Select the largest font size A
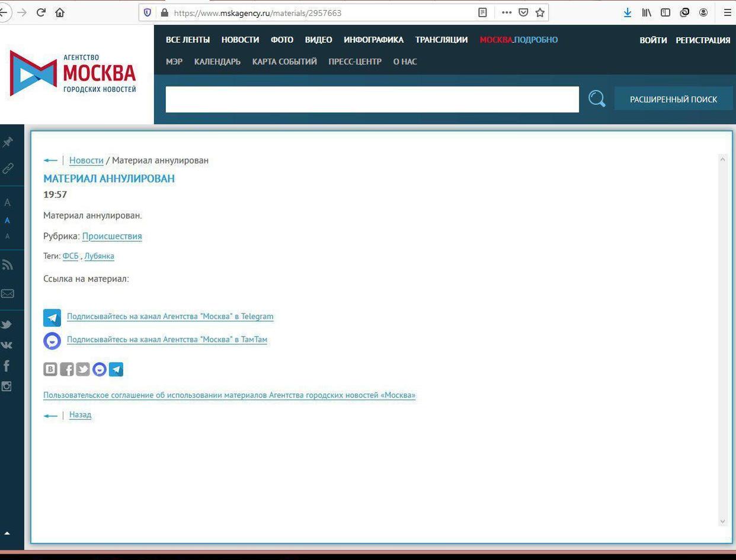 (8, 203)
